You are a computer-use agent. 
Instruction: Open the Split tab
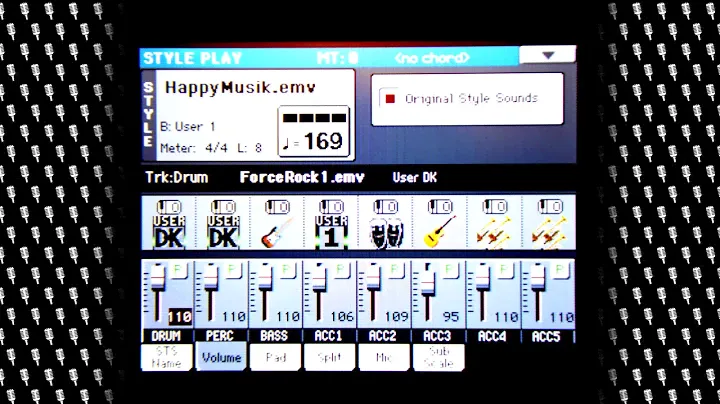click(330, 357)
